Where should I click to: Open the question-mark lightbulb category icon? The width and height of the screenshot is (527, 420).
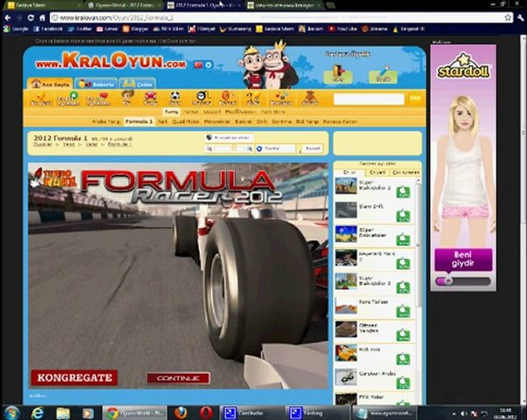click(253, 99)
